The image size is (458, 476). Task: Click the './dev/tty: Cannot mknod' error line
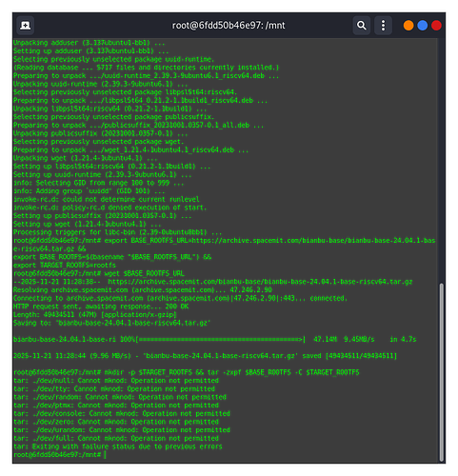click(x=114, y=388)
